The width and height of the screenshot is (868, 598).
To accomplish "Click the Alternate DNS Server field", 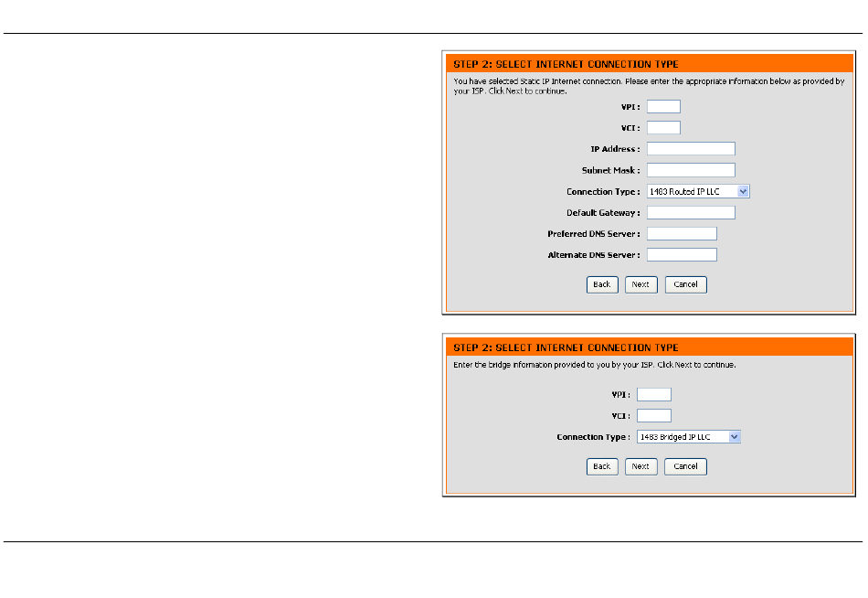I will (682, 255).
